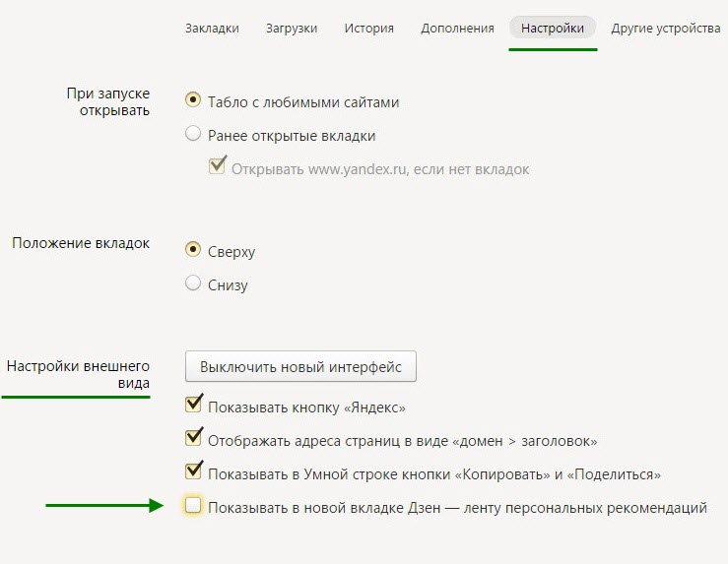Toggle Открывать www.yandex.ru checkbox
728x564 pixels.
point(218,167)
